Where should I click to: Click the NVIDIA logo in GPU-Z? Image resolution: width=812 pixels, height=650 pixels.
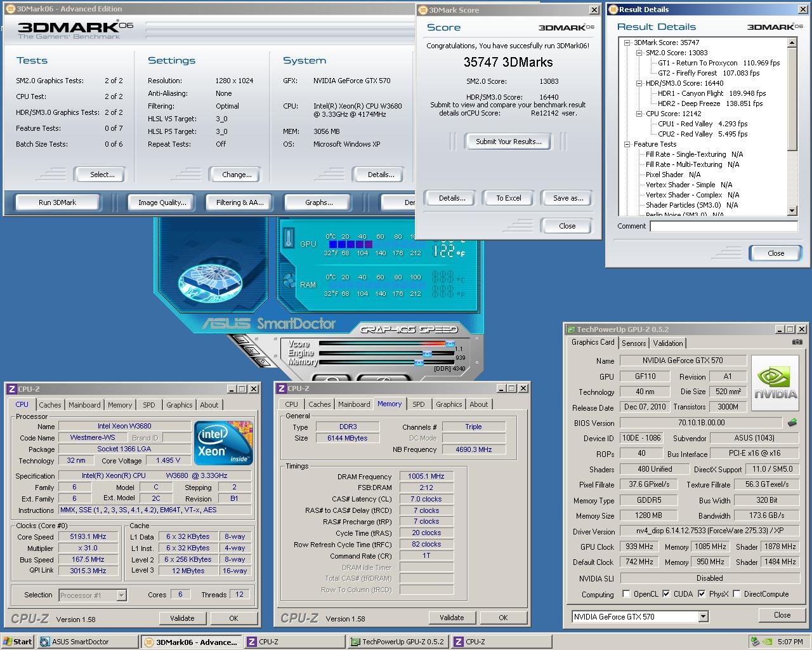tap(775, 382)
